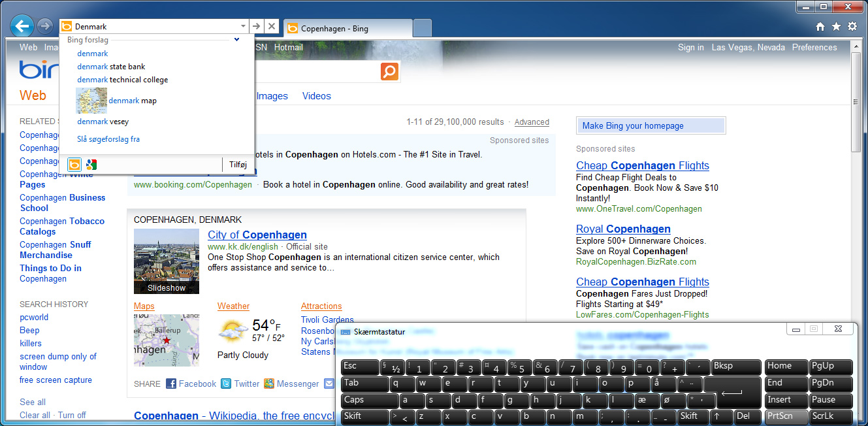This screenshot has height=426, width=868.
Task: Click 'Copenhagen Tobacco Catalogs' related search
Action: [x=62, y=226]
